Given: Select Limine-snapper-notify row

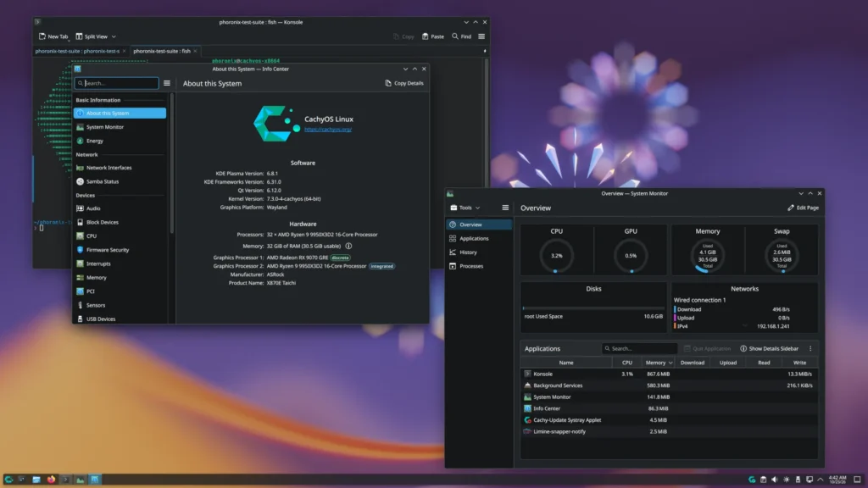Looking at the screenshot, I should point(669,431).
